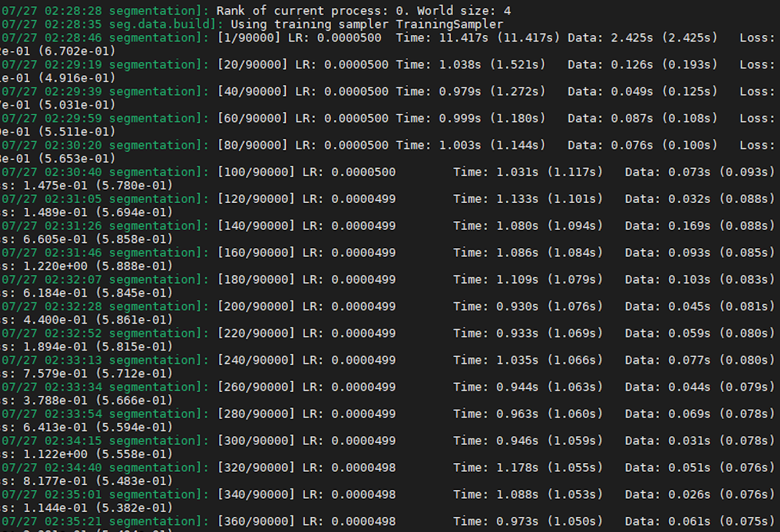Click the averaged loss '(5.031e-01)'
Viewport: 780px width, 532px height.
pyautogui.click(x=77, y=105)
